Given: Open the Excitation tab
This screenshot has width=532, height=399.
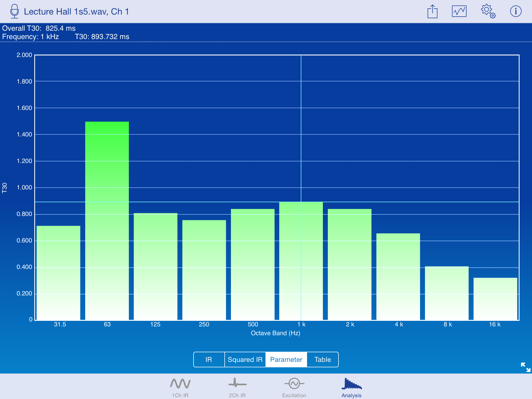Looking at the screenshot, I should (294, 388).
